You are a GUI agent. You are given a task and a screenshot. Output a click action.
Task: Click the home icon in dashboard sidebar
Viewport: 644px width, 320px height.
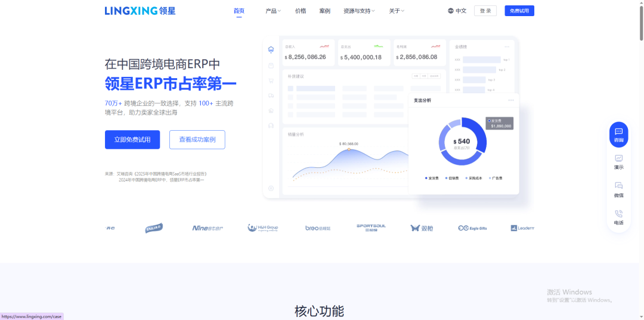click(271, 50)
